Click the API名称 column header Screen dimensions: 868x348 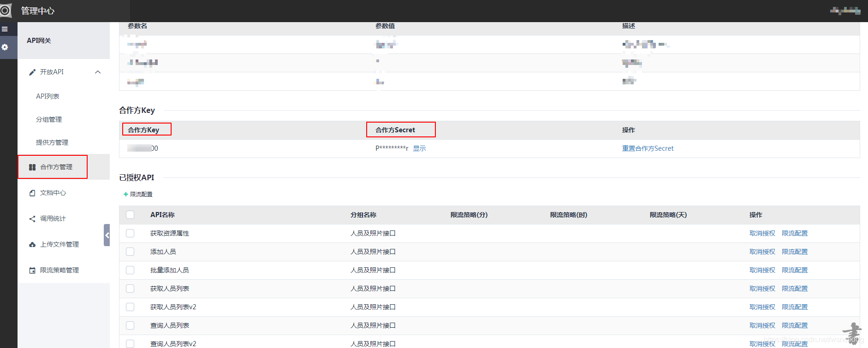tap(162, 215)
